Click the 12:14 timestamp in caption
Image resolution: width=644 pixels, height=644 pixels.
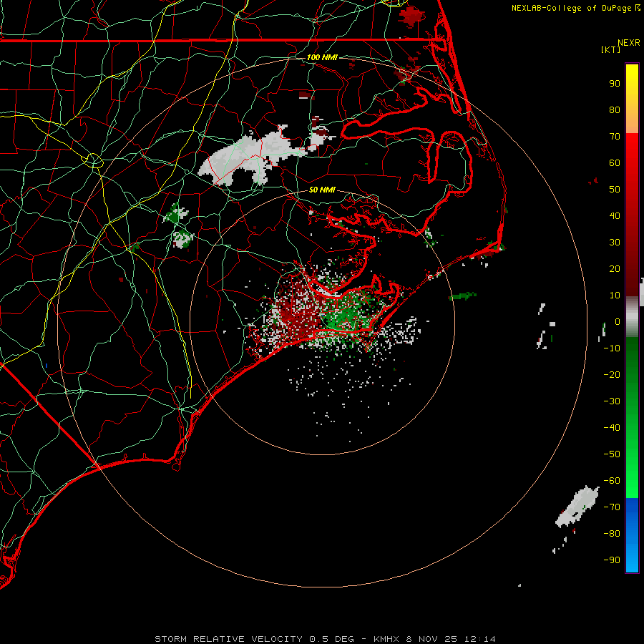point(479,639)
